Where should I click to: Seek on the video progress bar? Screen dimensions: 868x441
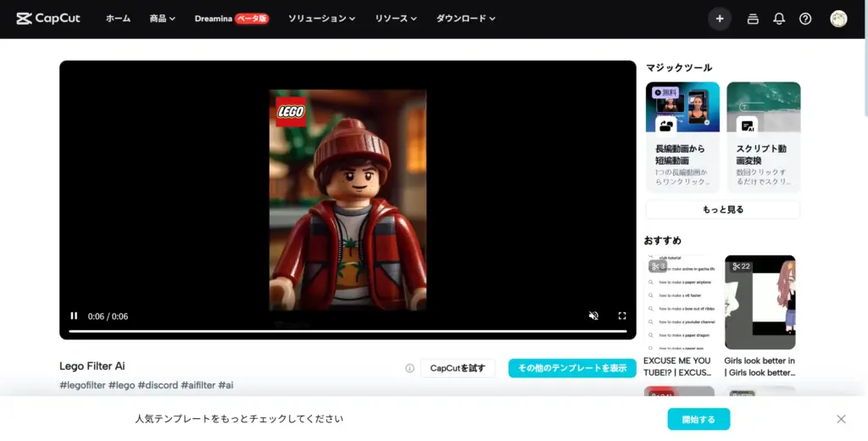[348, 332]
